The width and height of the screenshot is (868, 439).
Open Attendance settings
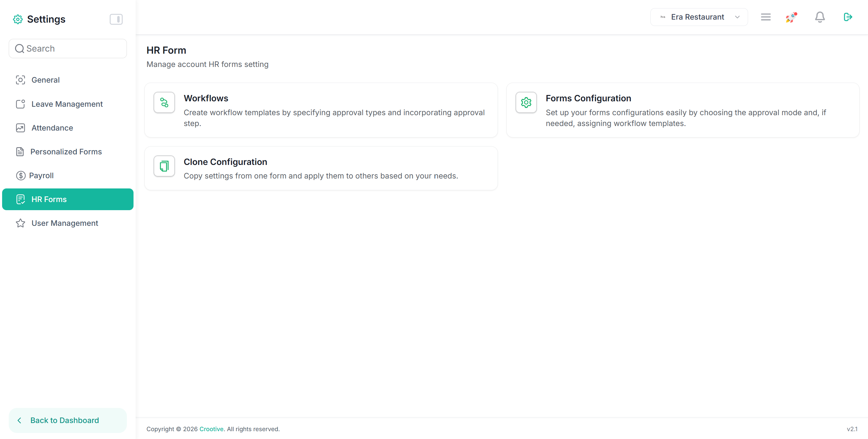(x=68, y=128)
